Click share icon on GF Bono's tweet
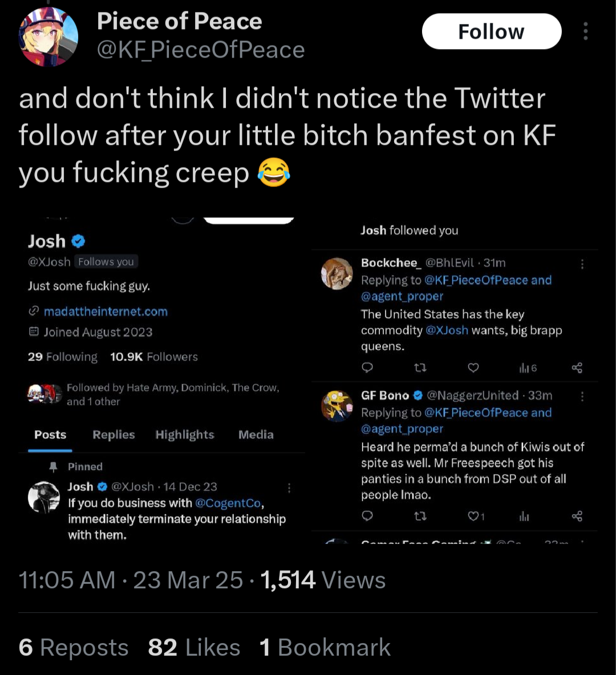The image size is (616, 675). 577,516
